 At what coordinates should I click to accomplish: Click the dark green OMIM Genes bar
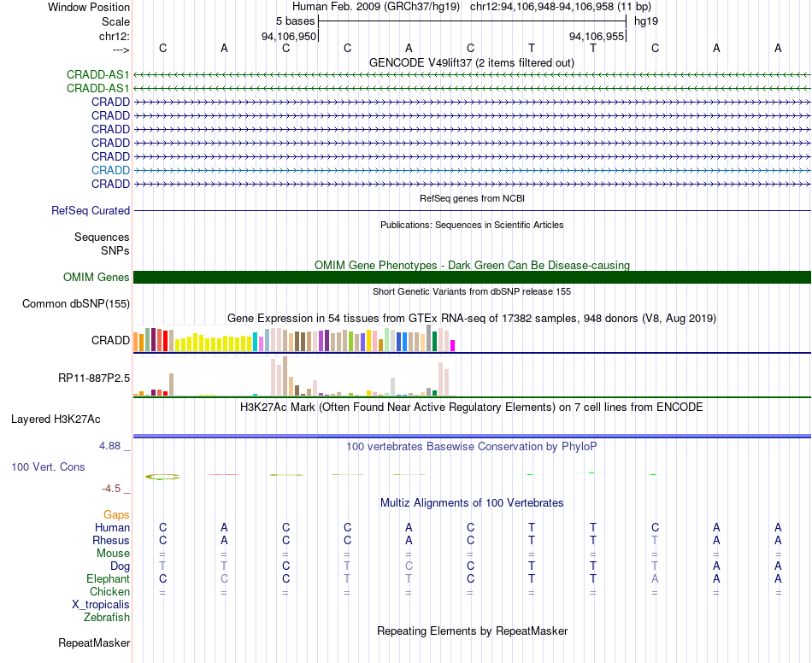coord(472,277)
